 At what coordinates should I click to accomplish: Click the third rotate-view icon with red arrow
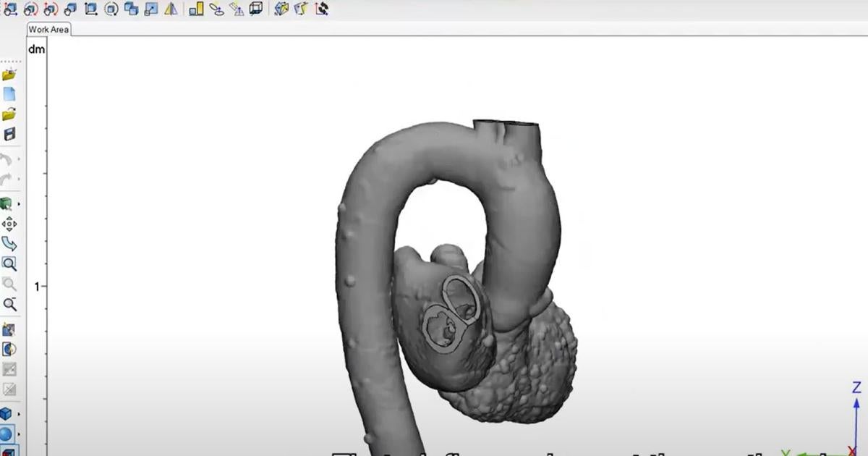[51, 9]
